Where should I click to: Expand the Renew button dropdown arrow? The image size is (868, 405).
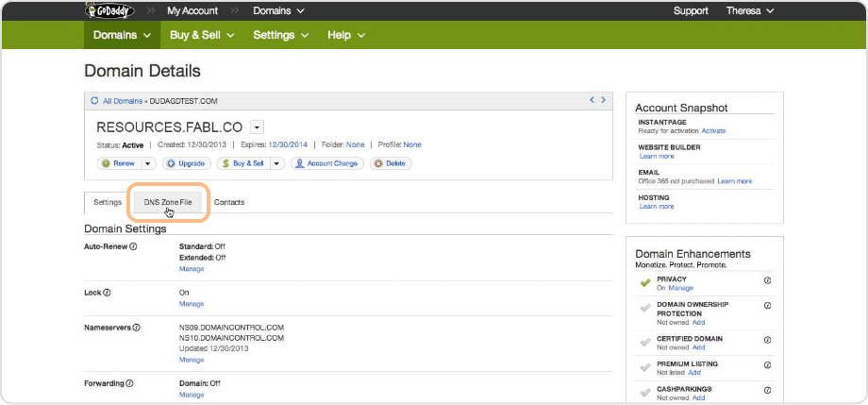tap(148, 163)
